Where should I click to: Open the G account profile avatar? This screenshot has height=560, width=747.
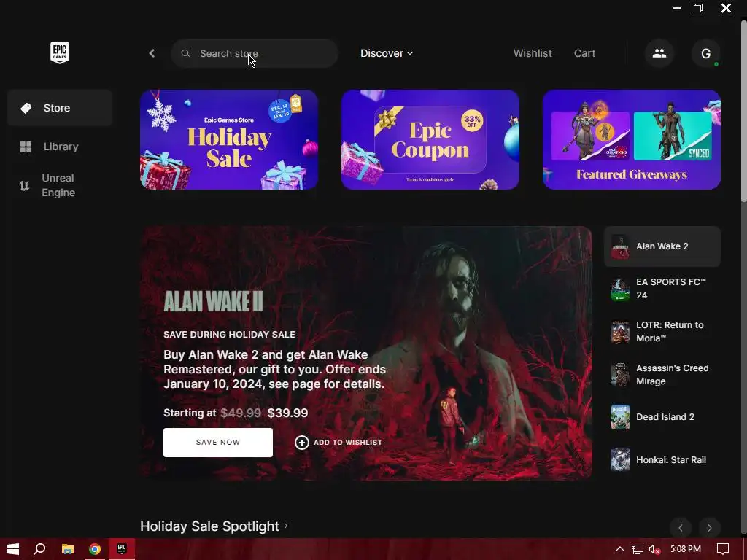[x=705, y=53]
